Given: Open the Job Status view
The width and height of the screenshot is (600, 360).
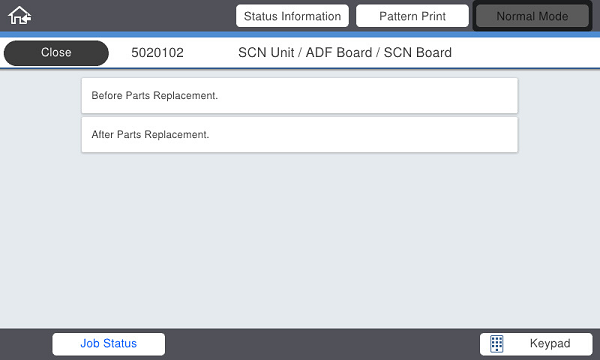Looking at the screenshot, I should 109,344.
